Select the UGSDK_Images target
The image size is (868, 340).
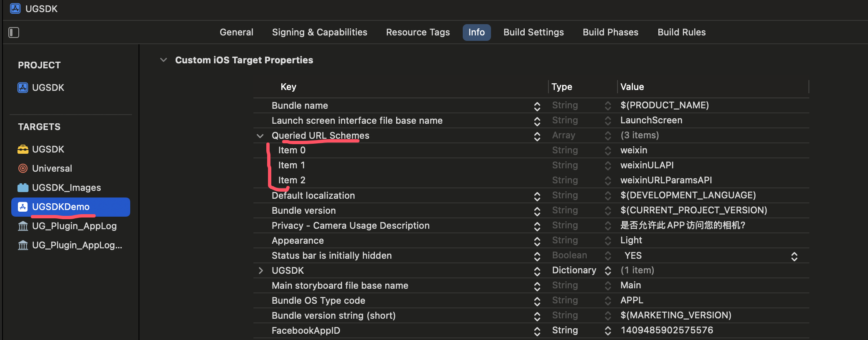click(x=66, y=187)
